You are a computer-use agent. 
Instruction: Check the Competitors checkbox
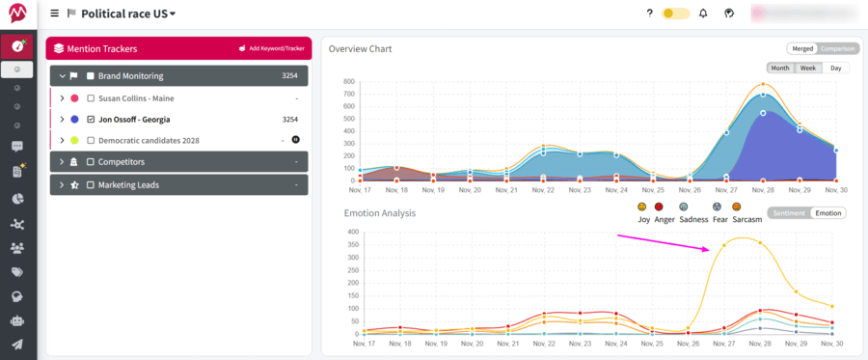pos(91,162)
